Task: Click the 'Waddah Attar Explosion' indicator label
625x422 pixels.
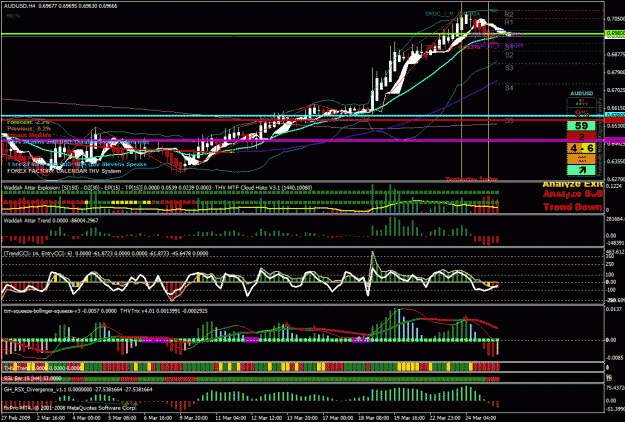Action: 32,187
